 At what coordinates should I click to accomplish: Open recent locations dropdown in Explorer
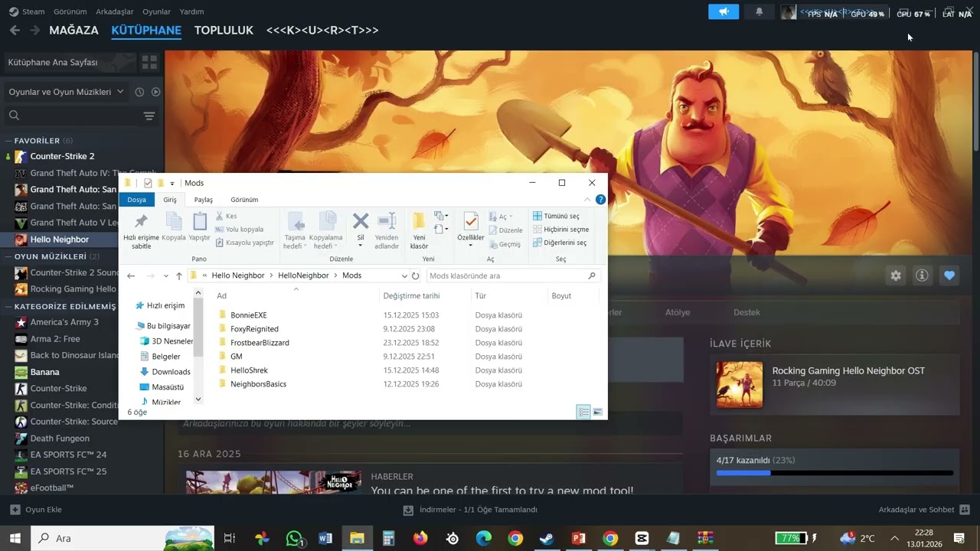165,275
